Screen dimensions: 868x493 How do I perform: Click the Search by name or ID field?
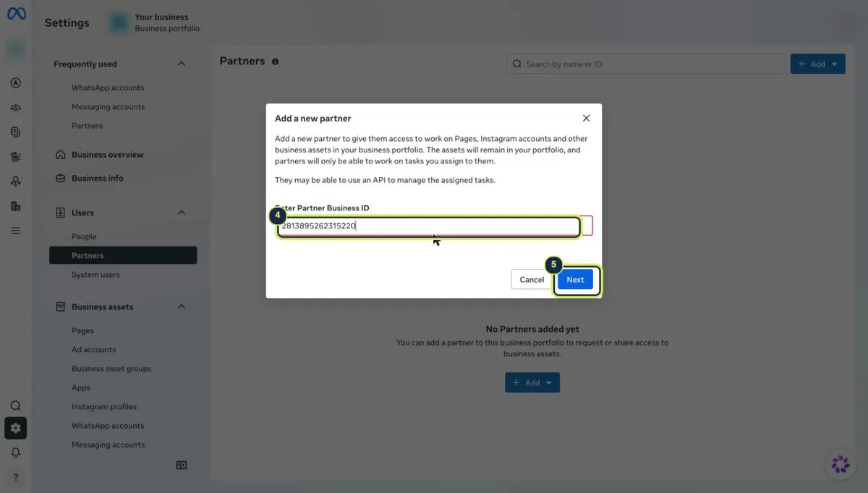tap(645, 64)
